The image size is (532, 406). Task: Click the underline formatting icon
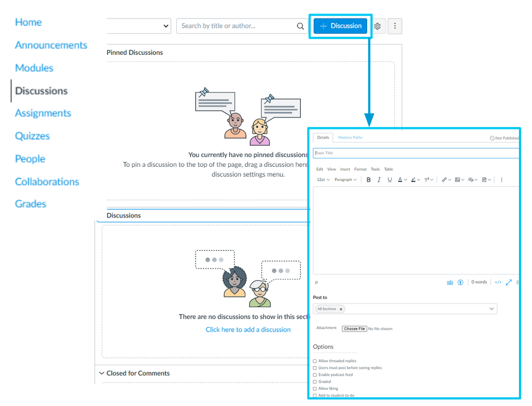(x=389, y=180)
